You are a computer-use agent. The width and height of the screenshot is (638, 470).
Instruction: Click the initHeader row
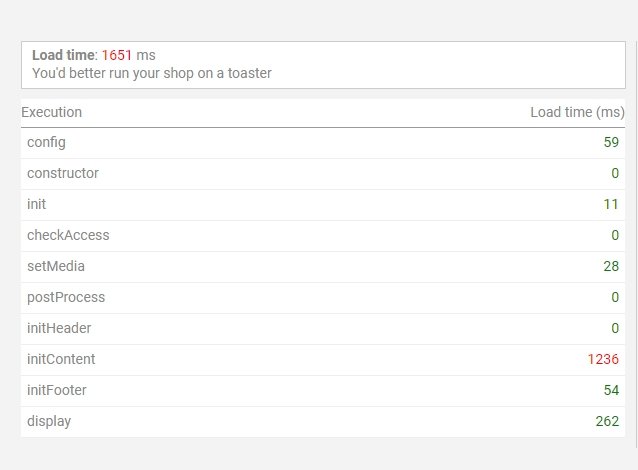click(323, 329)
